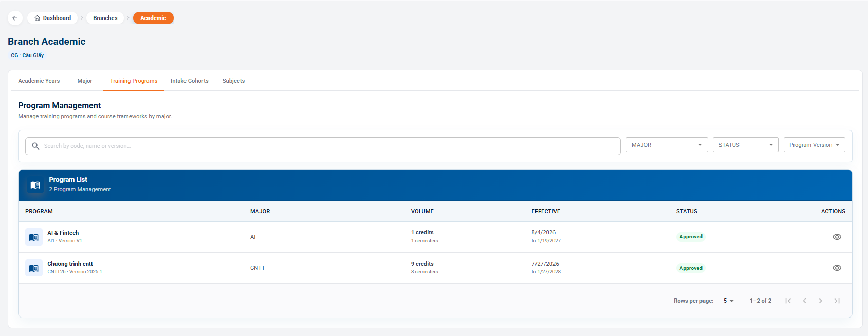Select the Academic breadcrumb chip
This screenshot has width=868, height=336.
click(x=153, y=18)
